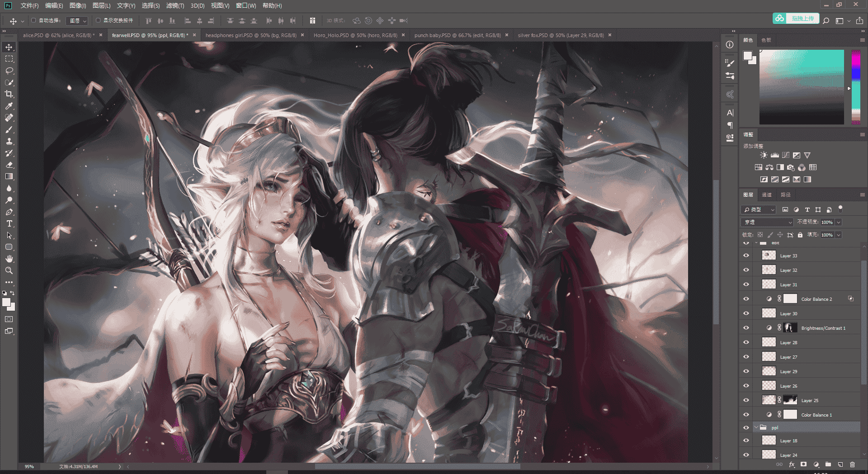
Task: Enable show transform controls checkbox
Action: coord(98,20)
